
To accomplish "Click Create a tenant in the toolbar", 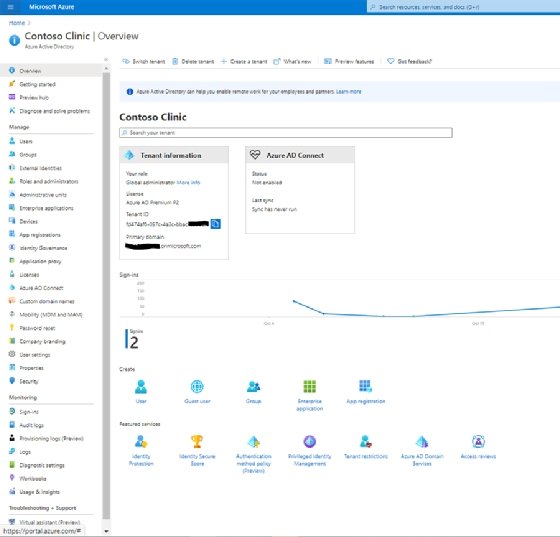I will click(x=244, y=61).
